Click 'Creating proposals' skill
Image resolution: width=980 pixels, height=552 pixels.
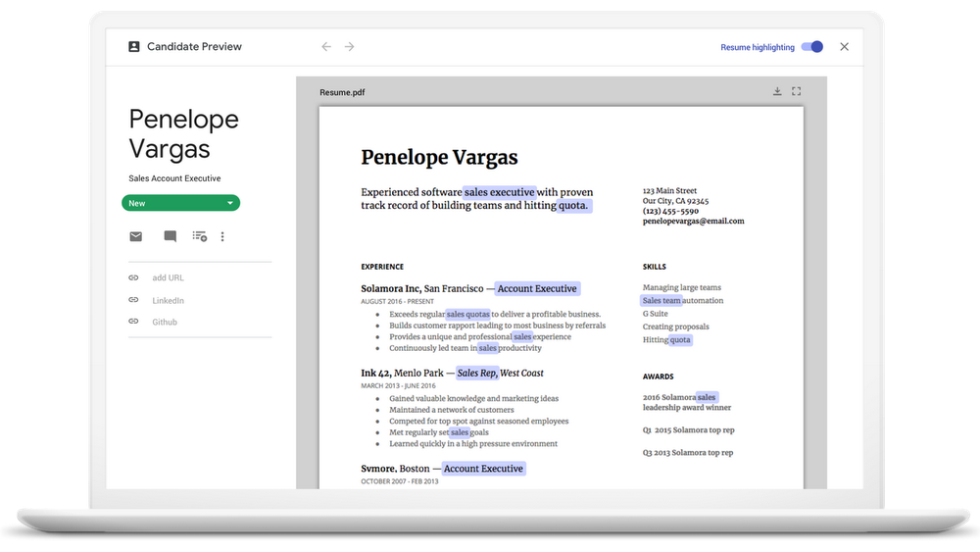point(675,326)
